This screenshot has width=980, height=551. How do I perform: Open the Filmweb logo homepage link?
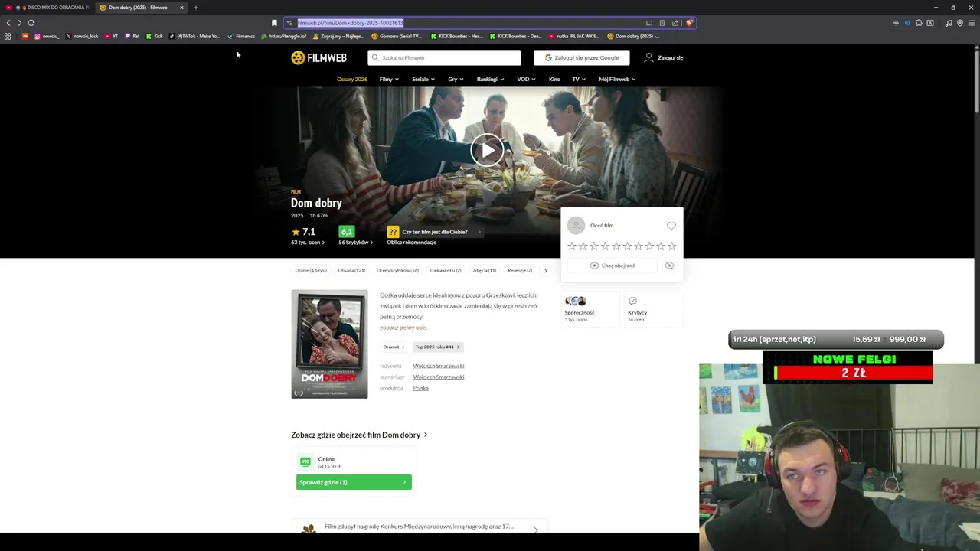coord(318,57)
